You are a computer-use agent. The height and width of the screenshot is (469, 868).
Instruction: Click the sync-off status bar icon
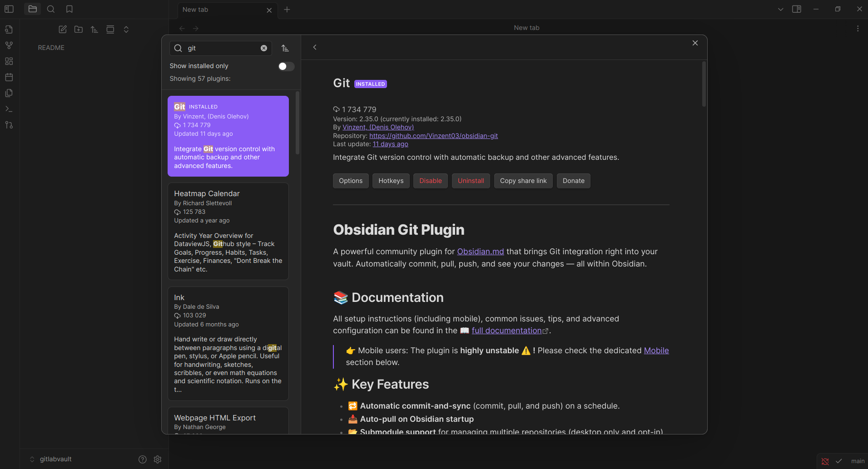pyautogui.click(x=825, y=461)
